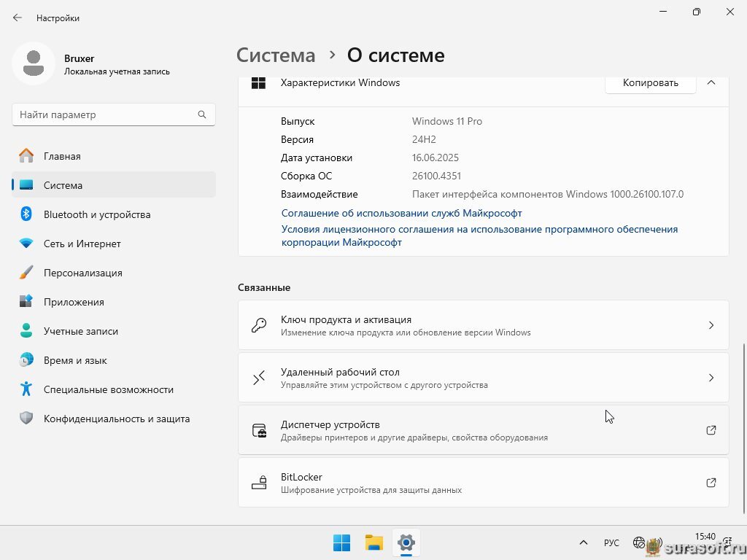Screen dimensions: 747x560
Task: Click the Специальные возможности accessibility icon
Action: pyautogui.click(x=26, y=389)
